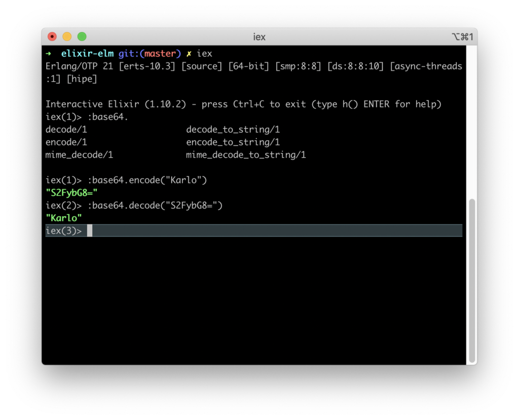The image size is (519, 420).
Task: Click the terminal scrollbar thumb
Action: [472, 281]
